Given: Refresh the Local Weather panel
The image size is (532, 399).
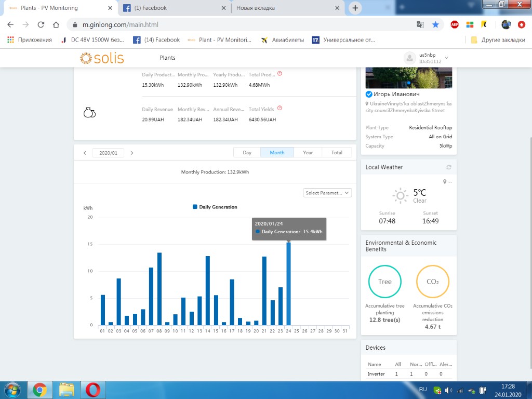Looking at the screenshot, I should tap(448, 167).
